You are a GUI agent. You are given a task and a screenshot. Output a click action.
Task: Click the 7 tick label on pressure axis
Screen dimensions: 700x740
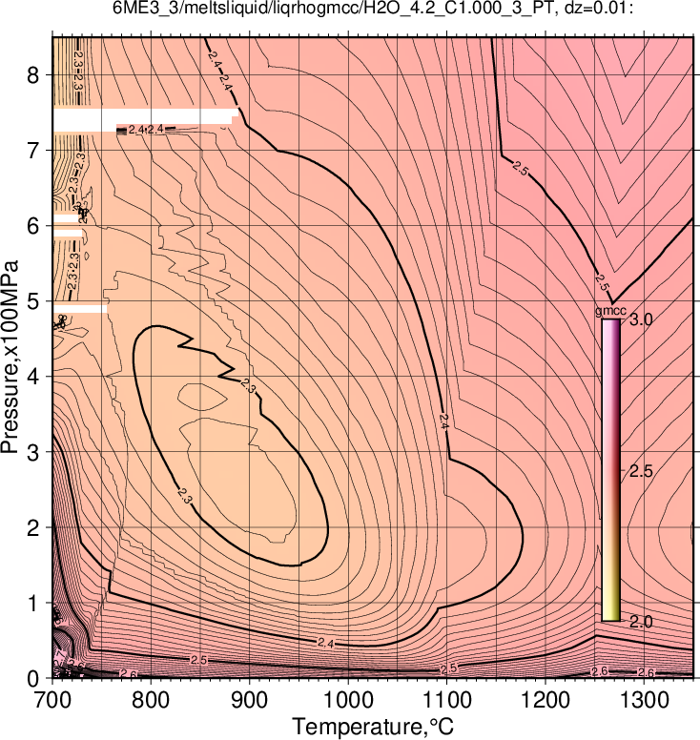tap(33, 151)
